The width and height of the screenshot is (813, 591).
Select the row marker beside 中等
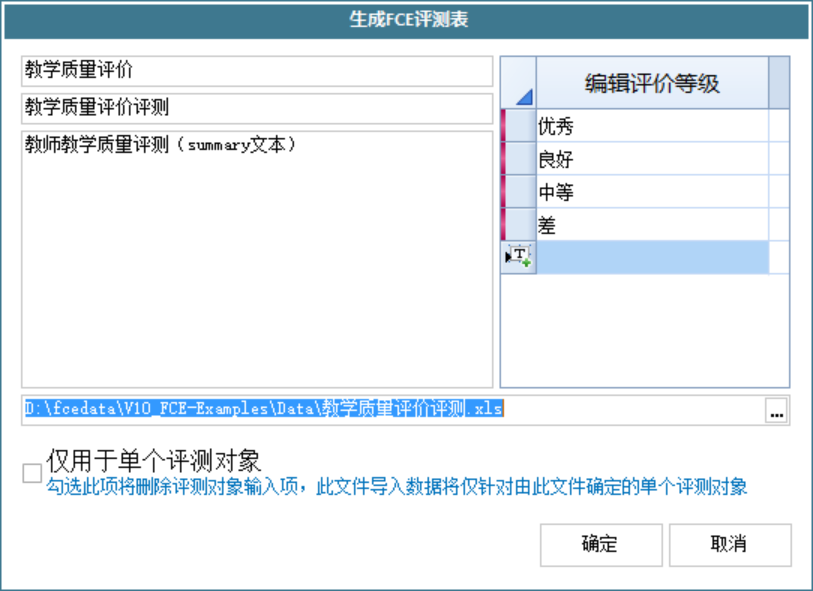pos(517,192)
